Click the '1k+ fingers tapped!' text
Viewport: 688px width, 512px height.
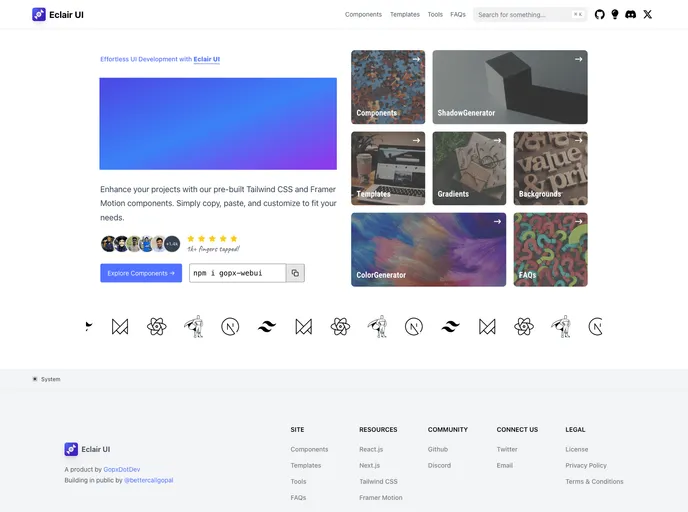213,249
